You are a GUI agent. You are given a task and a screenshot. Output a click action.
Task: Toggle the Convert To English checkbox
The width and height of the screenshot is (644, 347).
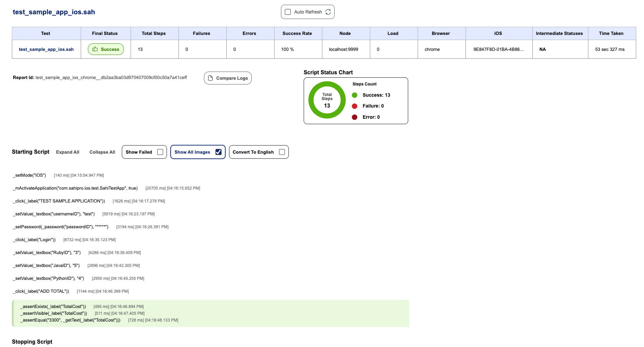[282, 152]
